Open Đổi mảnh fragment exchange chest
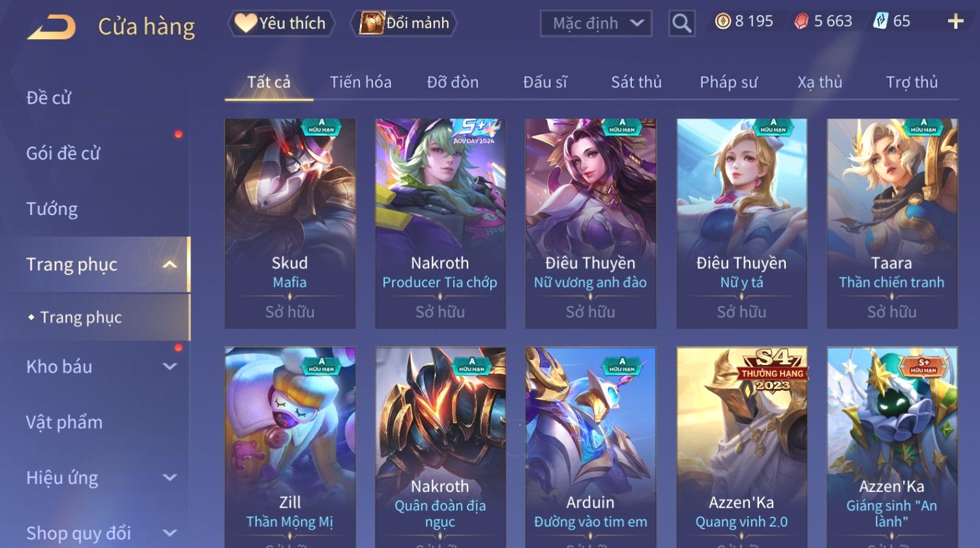 tap(404, 23)
